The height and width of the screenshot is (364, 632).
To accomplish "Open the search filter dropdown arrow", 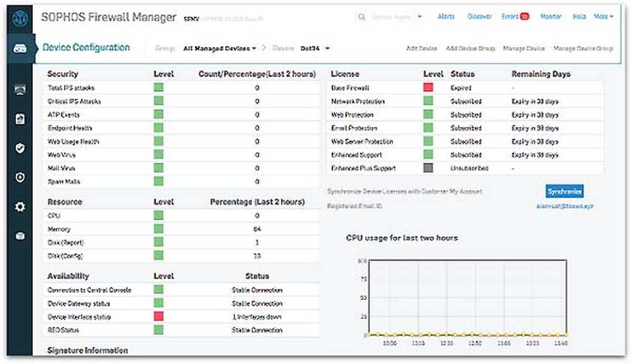I will (x=420, y=17).
